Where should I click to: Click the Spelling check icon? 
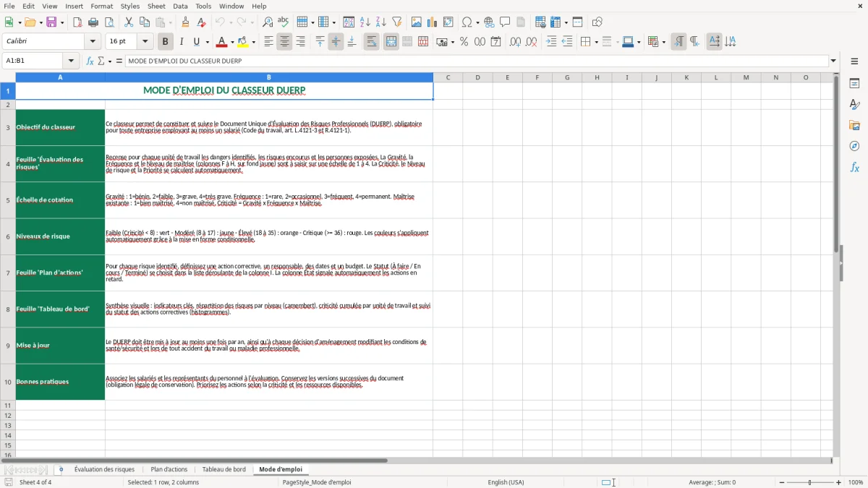point(283,22)
